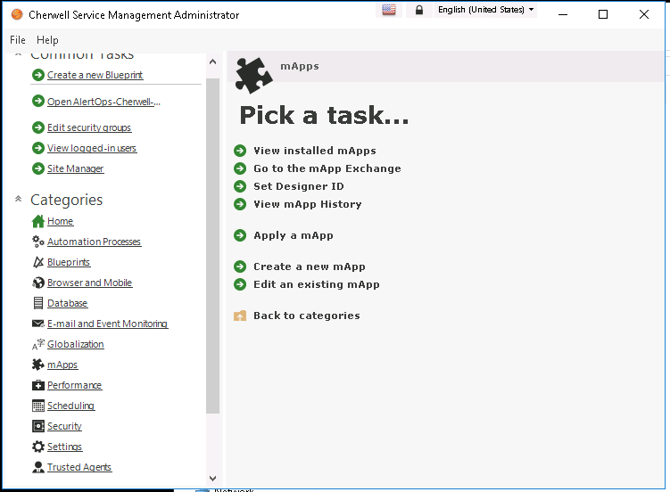Click the Blueprints compass icon
Screen dimensions: 670x492
[x=38, y=262]
